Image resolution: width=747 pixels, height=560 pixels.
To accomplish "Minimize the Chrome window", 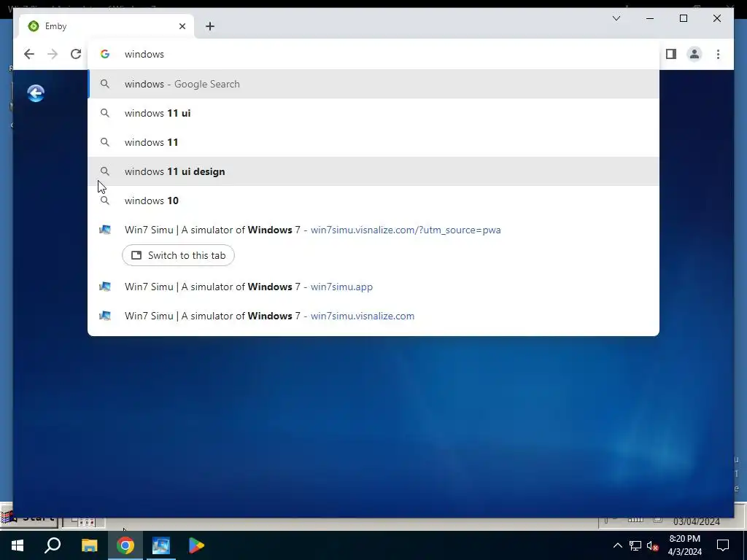I will (650, 18).
